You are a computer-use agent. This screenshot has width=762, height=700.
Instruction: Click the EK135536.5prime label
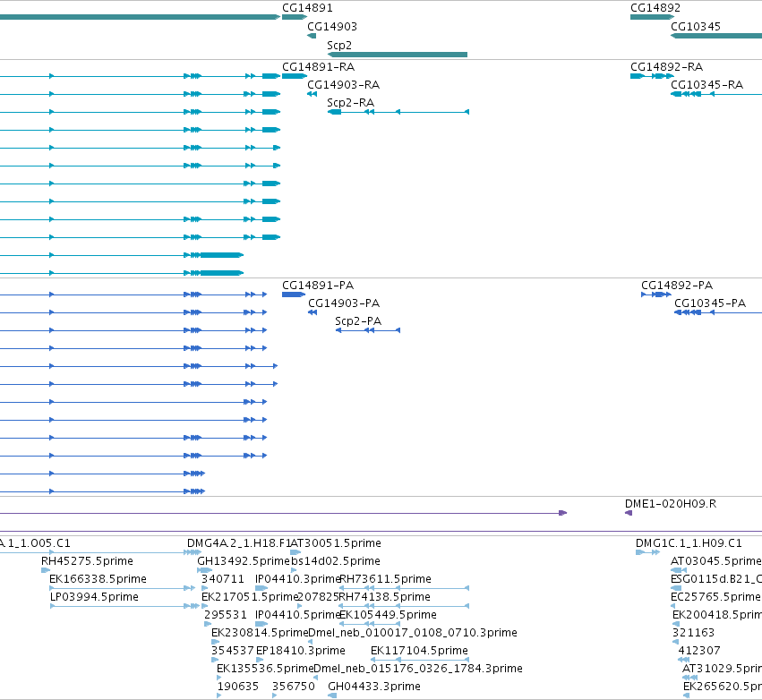(x=265, y=669)
